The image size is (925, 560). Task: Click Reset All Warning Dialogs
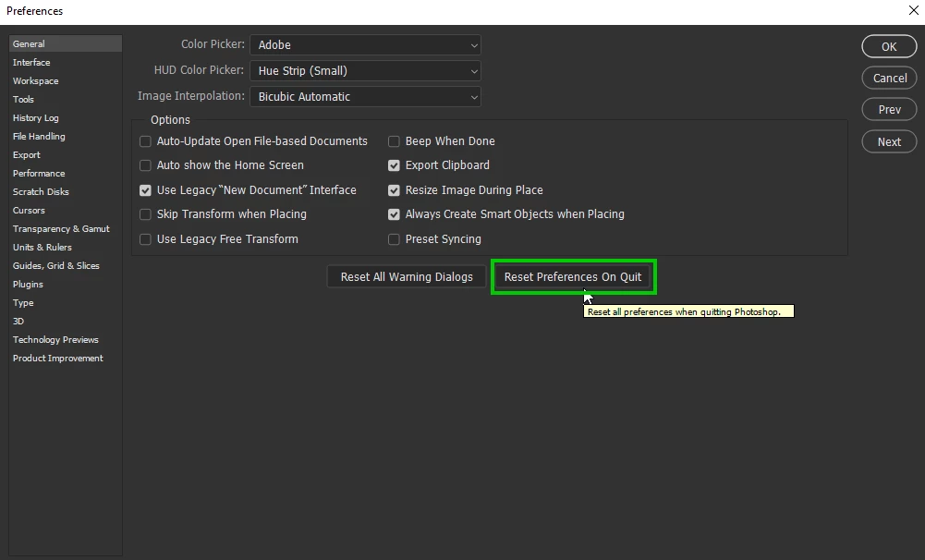tap(407, 276)
